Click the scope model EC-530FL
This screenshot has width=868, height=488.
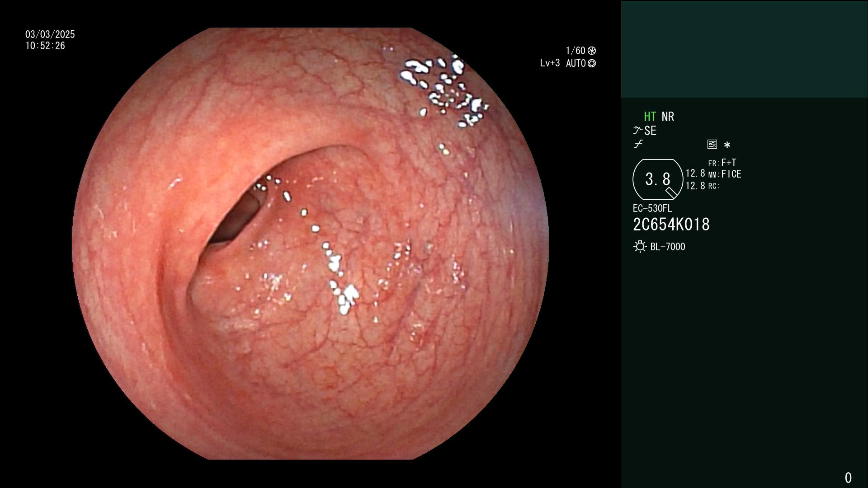coord(652,208)
